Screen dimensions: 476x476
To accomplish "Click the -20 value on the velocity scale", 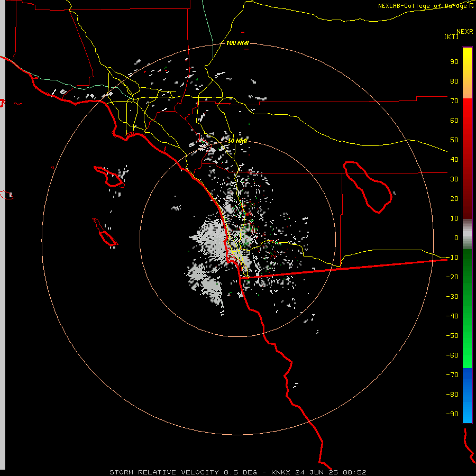I will (x=452, y=277).
